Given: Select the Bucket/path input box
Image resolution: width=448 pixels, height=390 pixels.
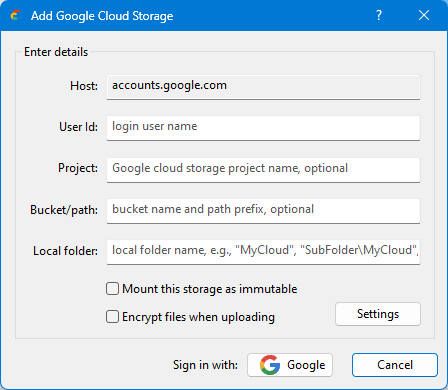Looking at the screenshot, I should (263, 211).
